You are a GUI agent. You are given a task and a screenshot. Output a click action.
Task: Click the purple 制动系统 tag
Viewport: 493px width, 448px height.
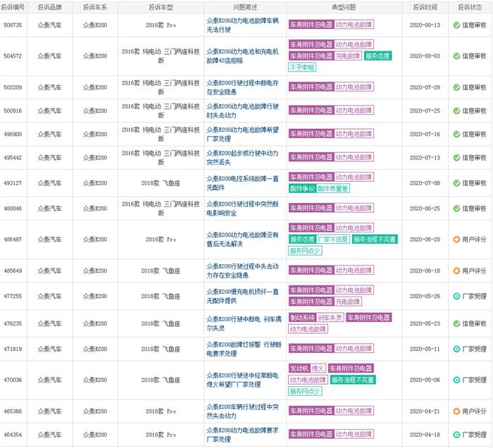click(x=302, y=318)
